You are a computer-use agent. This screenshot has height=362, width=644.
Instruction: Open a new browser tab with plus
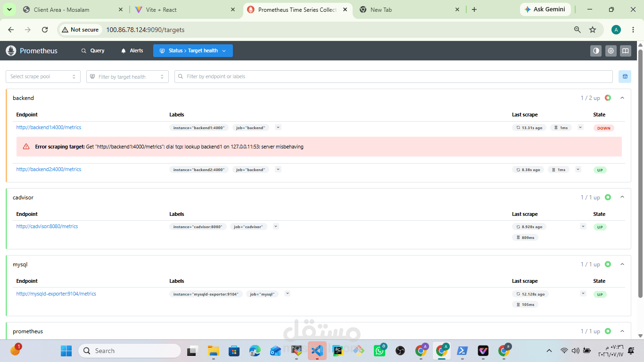(x=474, y=9)
